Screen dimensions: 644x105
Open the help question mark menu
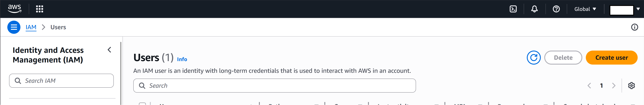click(556, 9)
